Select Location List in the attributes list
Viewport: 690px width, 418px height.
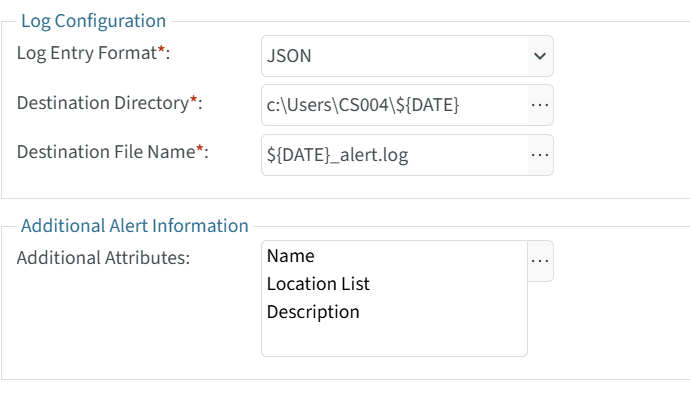click(x=318, y=284)
